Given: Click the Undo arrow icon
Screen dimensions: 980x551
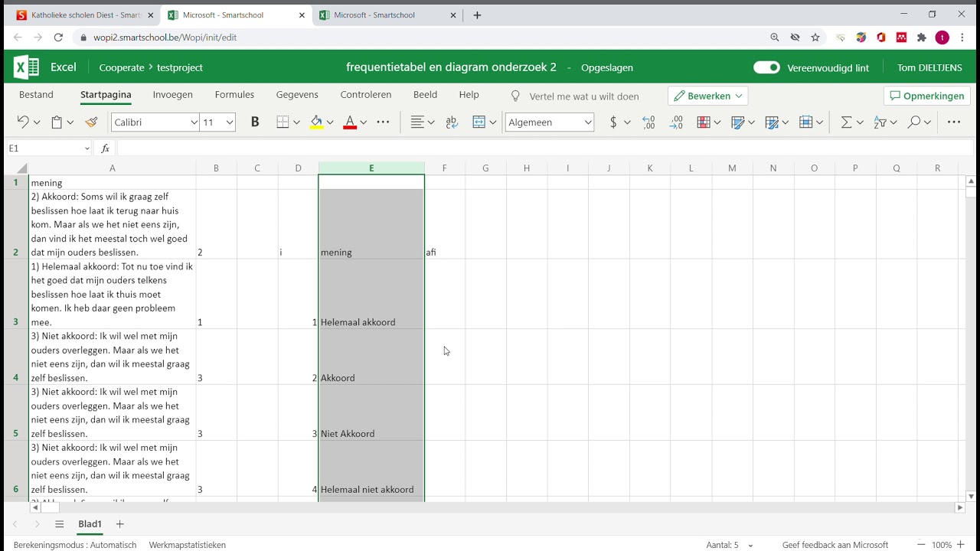Looking at the screenshot, I should [23, 122].
